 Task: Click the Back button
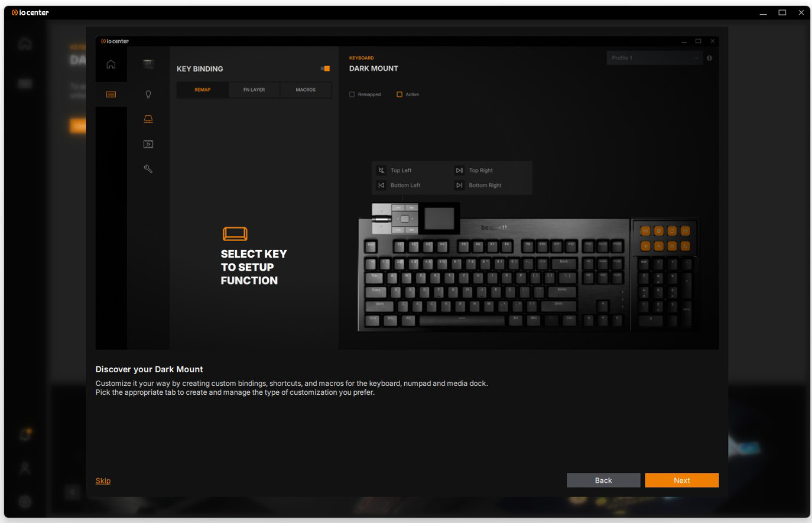point(603,480)
